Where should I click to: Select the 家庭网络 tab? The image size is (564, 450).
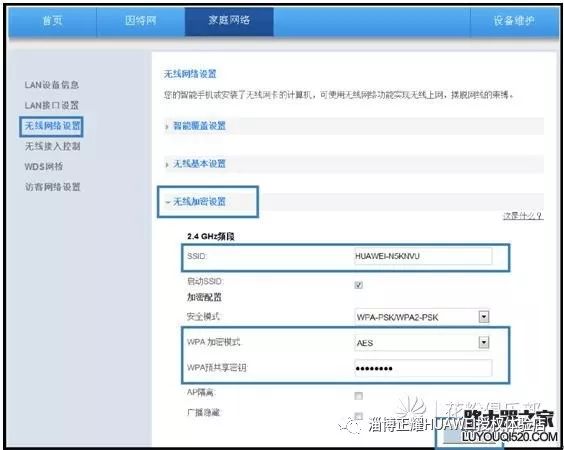click(229, 21)
